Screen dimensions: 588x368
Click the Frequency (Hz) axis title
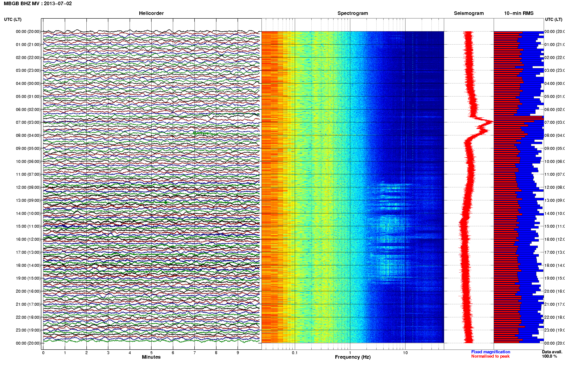pyautogui.click(x=353, y=357)
